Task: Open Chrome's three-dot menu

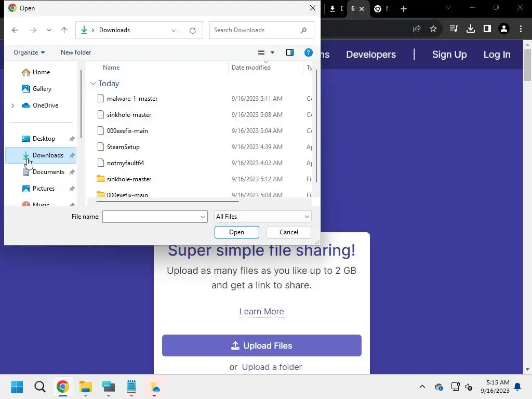Action: point(521,29)
